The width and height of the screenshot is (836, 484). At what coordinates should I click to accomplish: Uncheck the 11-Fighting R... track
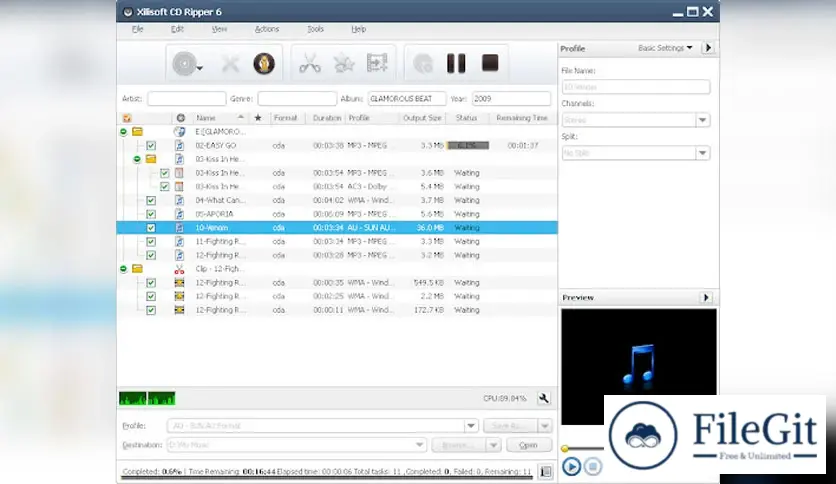(151, 241)
